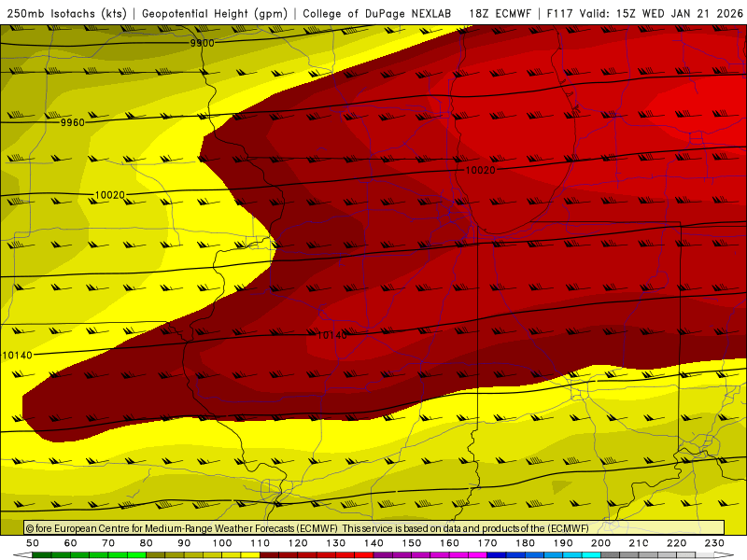Click the ECMWF copyright notice banner
The height and width of the screenshot is (560, 747).
click(374, 528)
